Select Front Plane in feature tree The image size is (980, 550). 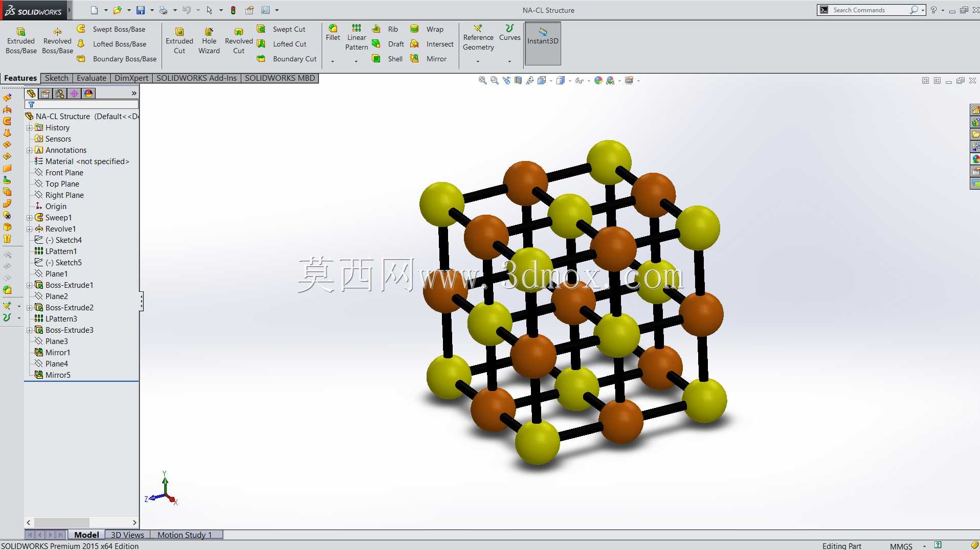59,173
